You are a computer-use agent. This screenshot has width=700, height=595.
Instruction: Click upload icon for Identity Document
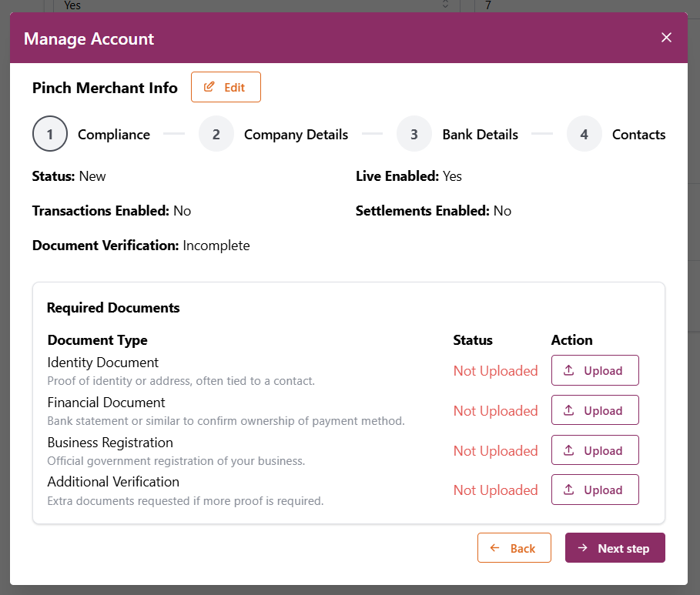tap(569, 370)
